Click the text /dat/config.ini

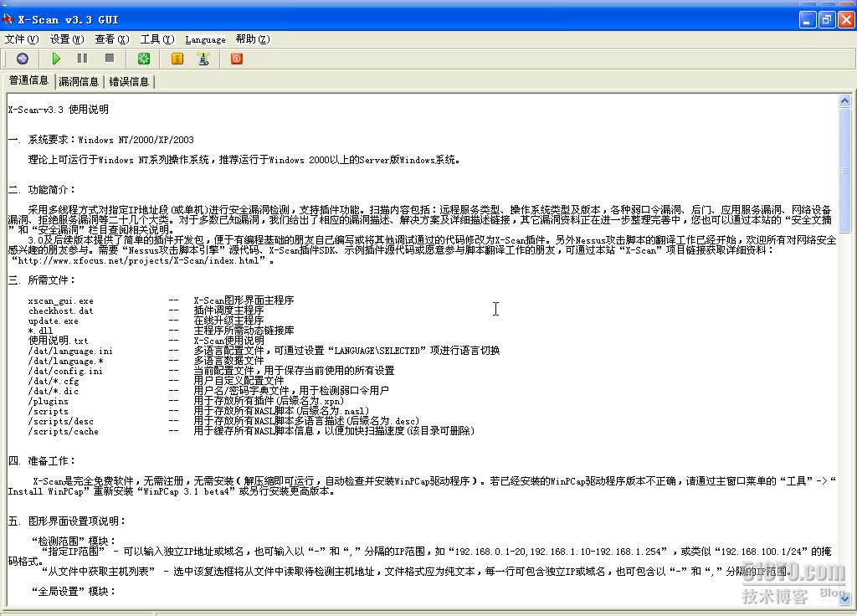click(x=65, y=371)
